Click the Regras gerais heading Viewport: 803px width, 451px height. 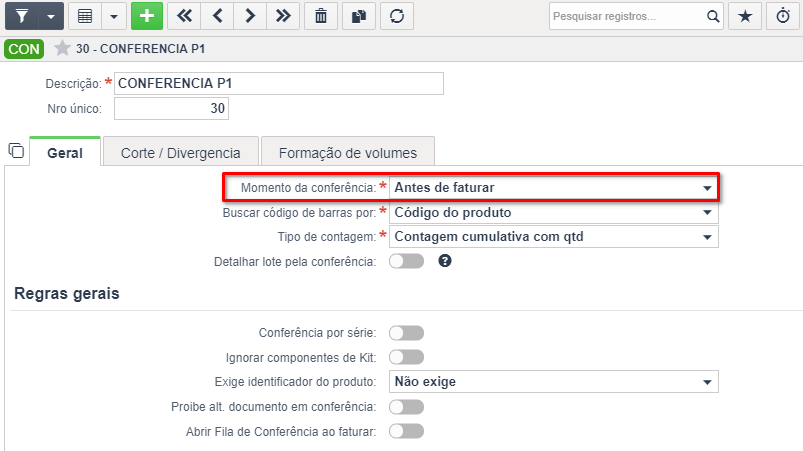coord(67,293)
